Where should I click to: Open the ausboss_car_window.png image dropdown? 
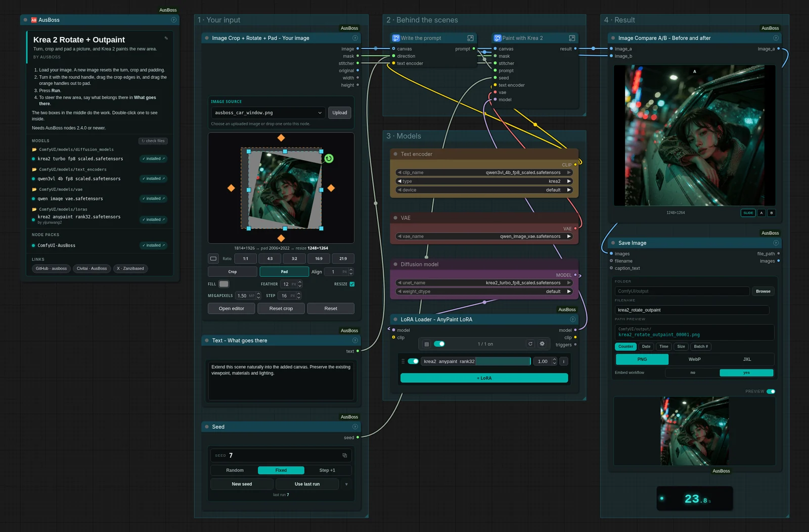pyautogui.click(x=268, y=113)
